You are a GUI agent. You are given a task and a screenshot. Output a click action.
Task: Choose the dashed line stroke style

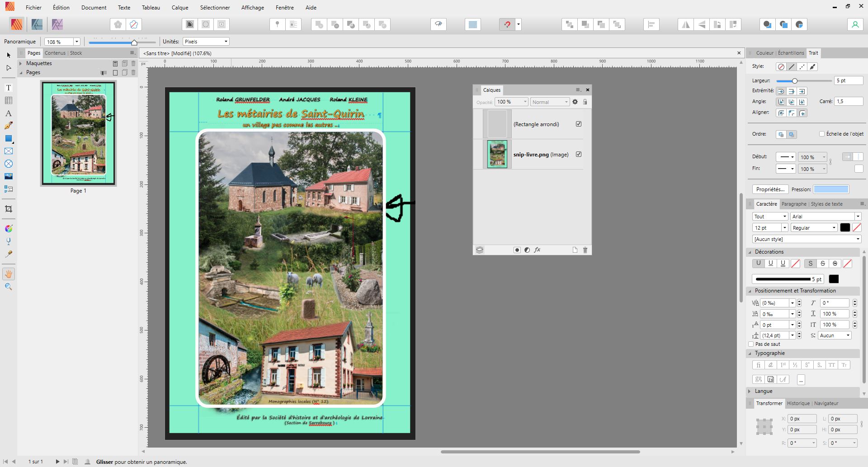tap(802, 67)
